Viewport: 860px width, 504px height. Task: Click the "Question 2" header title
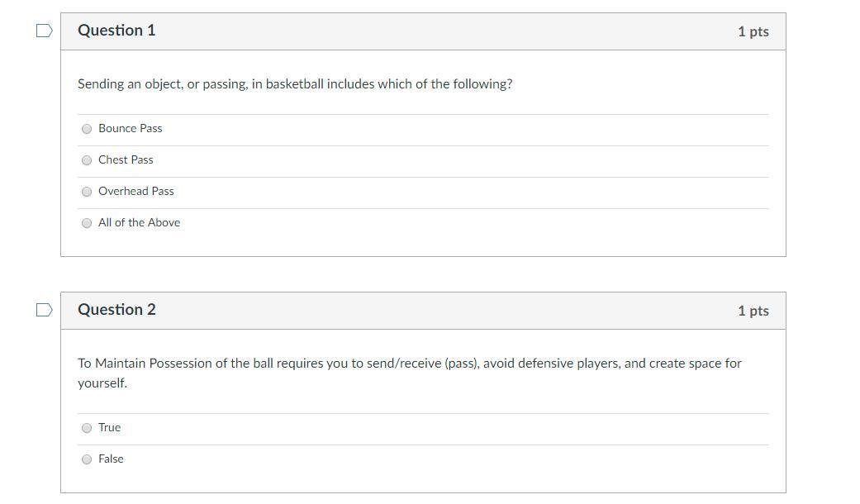pos(116,310)
